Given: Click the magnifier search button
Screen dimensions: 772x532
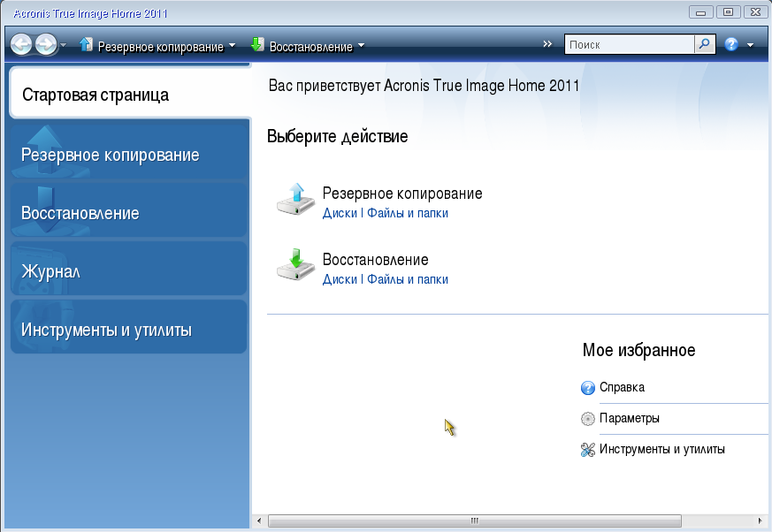Looking at the screenshot, I should pyautogui.click(x=705, y=44).
